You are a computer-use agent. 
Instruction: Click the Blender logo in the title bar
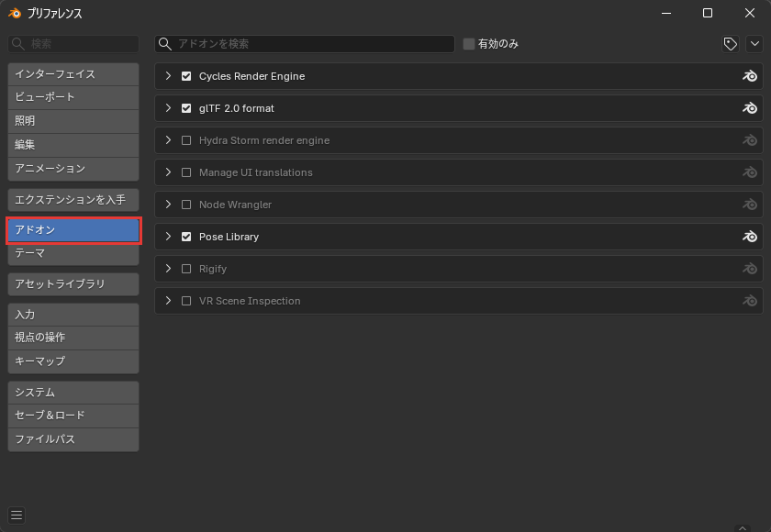15,13
